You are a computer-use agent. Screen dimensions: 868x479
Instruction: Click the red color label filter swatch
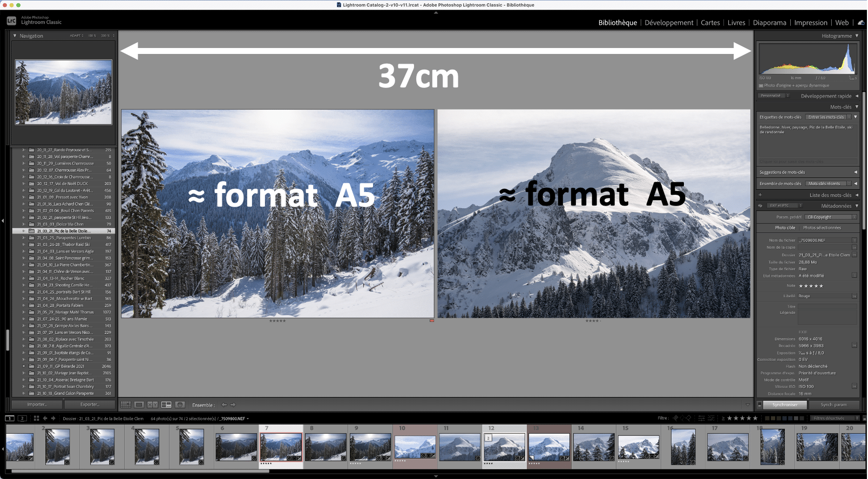click(768, 418)
